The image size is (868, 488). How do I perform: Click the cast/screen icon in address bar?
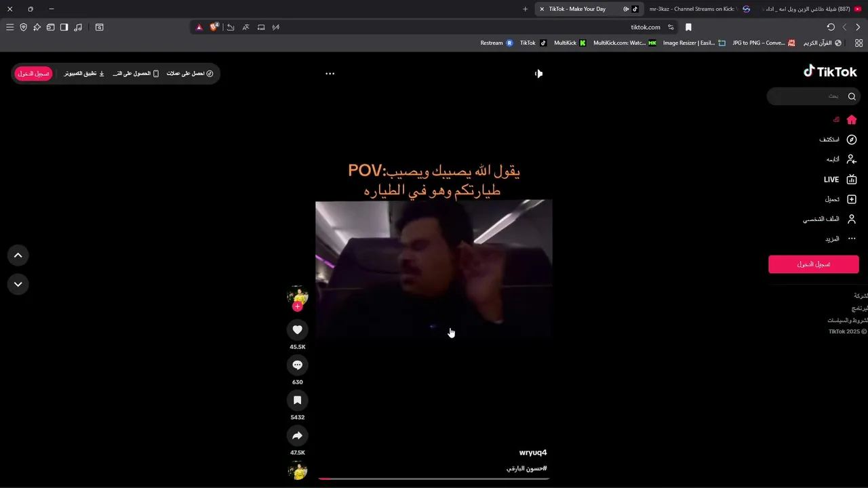pyautogui.click(x=261, y=27)
